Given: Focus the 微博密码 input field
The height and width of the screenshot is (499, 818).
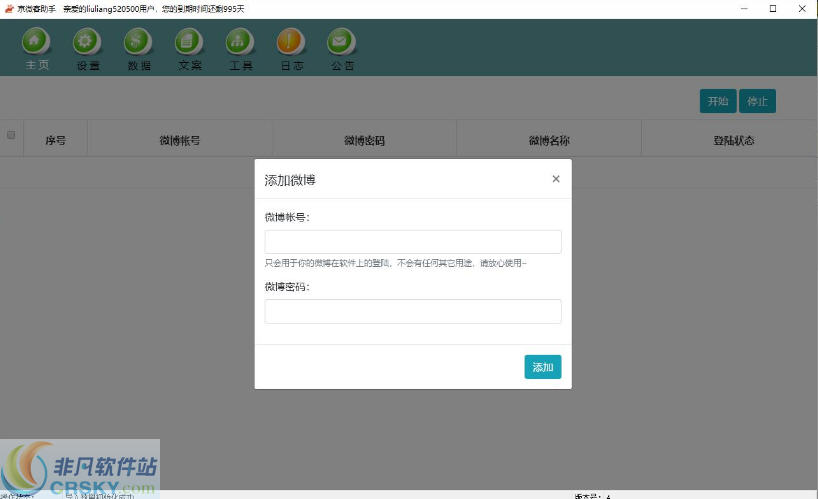Looking at the screenshot, I should pyautogui.click(x=413, y=311).
